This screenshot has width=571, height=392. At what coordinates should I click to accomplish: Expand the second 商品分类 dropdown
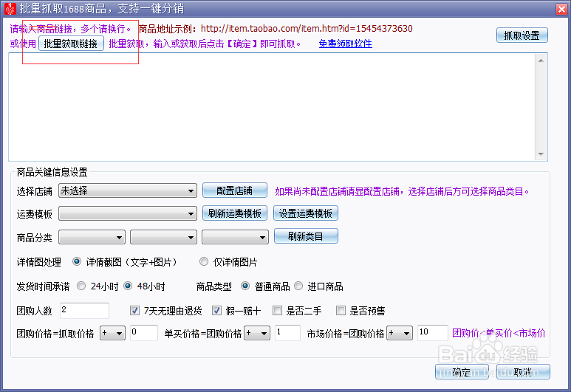coord(163,237)
